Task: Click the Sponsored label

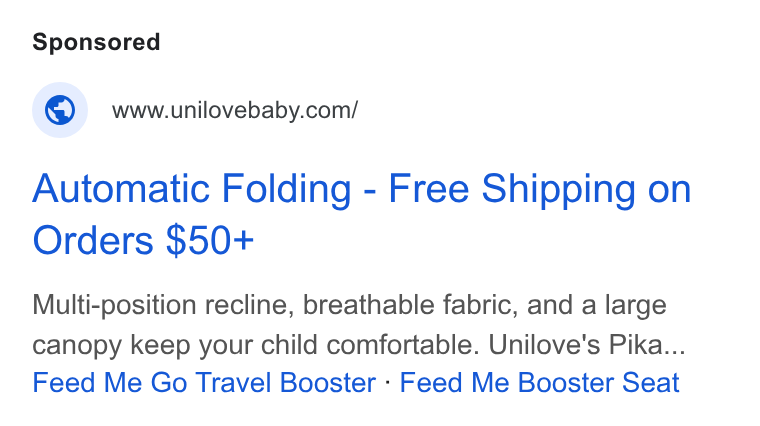Action: coord(96,42)
